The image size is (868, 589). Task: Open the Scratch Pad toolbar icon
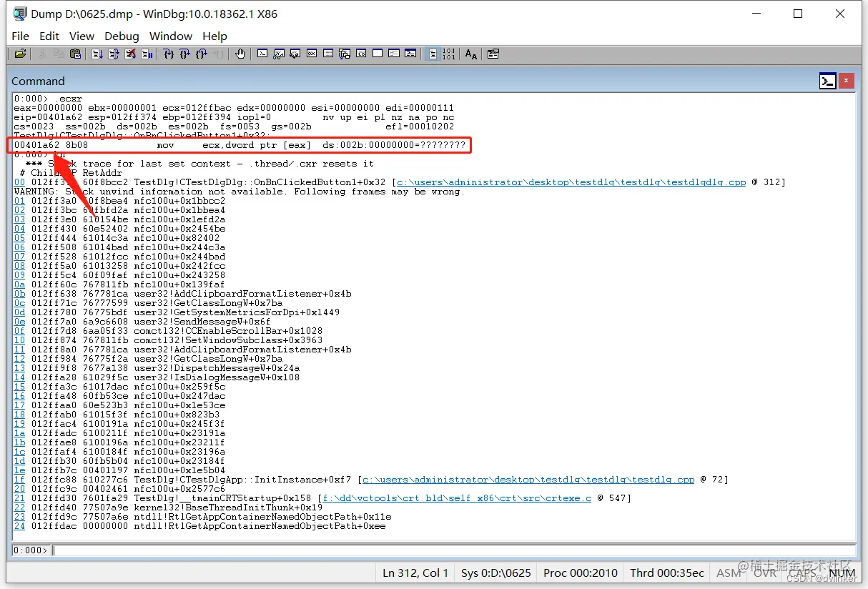tap(377, 54)
